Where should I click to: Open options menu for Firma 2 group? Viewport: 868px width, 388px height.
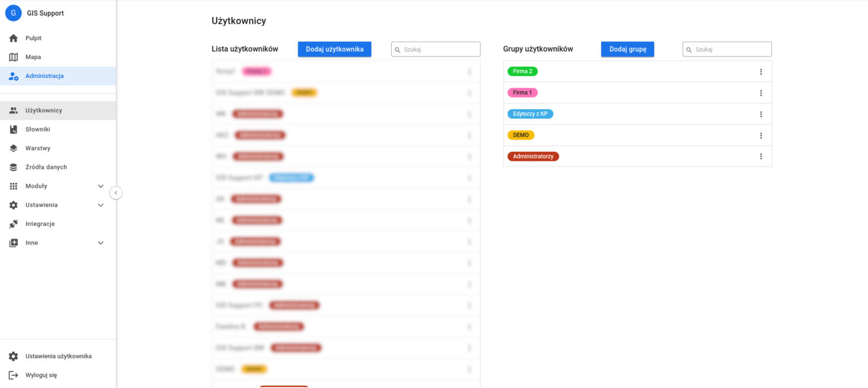(761, 72)
